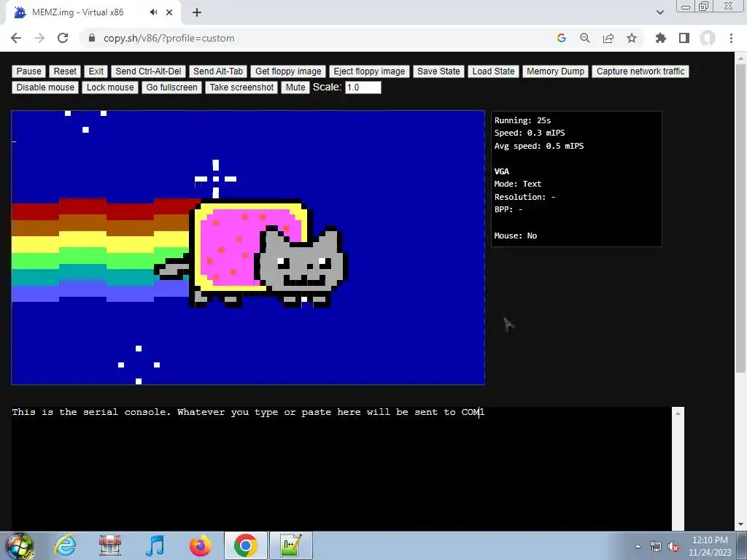The height and width of the screenshot is (560, 747).
Task: Bookmark this page with the star icon
Action: click(x=632, y=38)
